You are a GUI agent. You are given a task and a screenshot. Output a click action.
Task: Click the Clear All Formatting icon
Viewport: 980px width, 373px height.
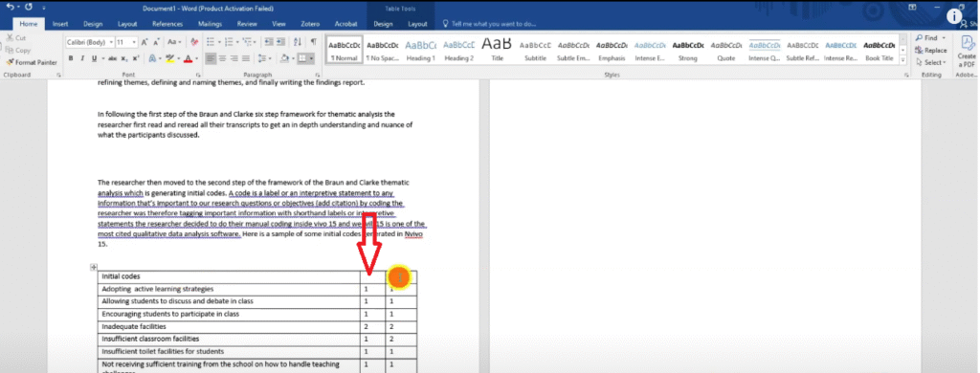click(194, 42)
